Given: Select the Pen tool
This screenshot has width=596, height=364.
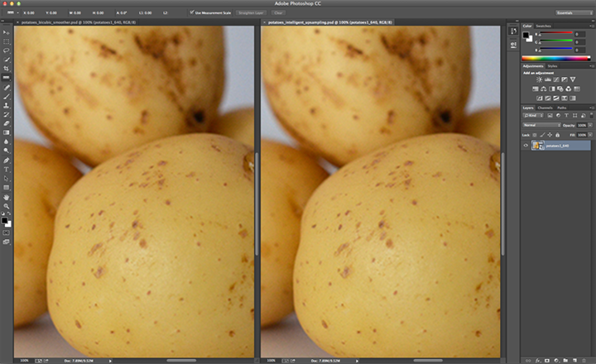Looking at the screenshot, I should pyautogui.click(x=6, y=160).
